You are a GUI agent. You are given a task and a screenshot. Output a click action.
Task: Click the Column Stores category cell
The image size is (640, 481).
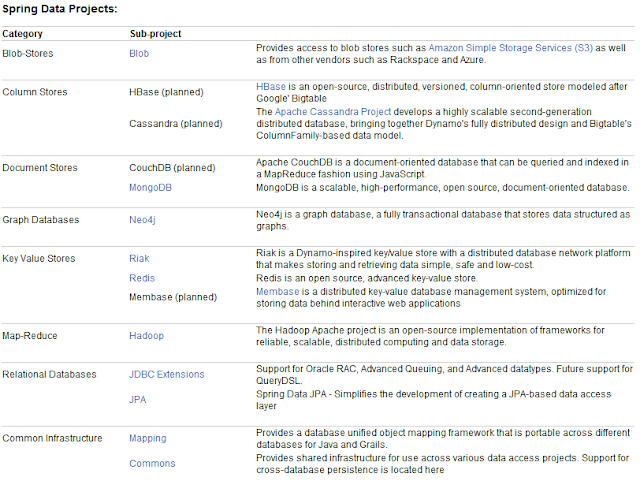click(35, 92)
